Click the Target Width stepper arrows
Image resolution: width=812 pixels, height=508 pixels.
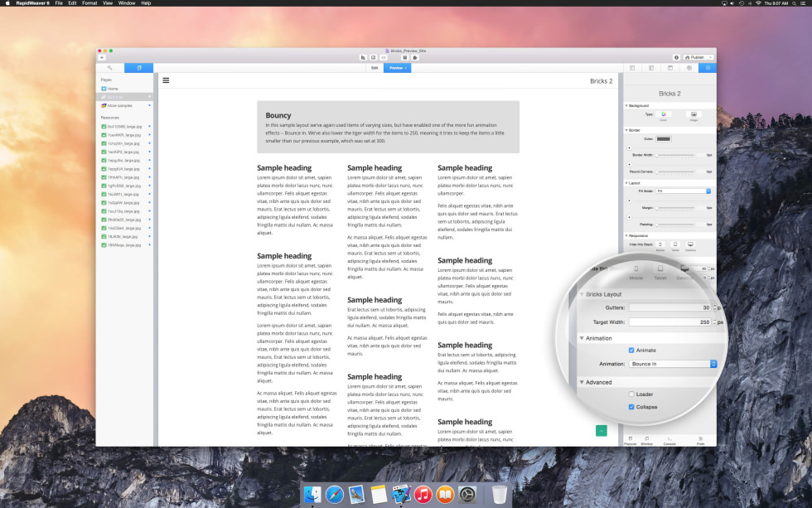714,322
